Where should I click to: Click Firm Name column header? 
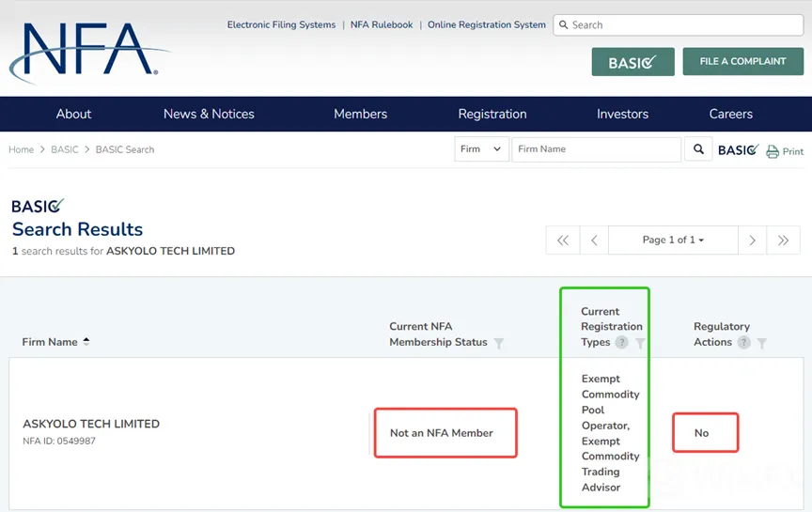[x=50, y=342]
